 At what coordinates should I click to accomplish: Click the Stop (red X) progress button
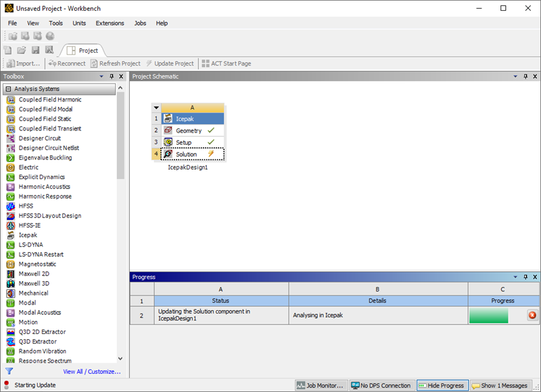532,316
